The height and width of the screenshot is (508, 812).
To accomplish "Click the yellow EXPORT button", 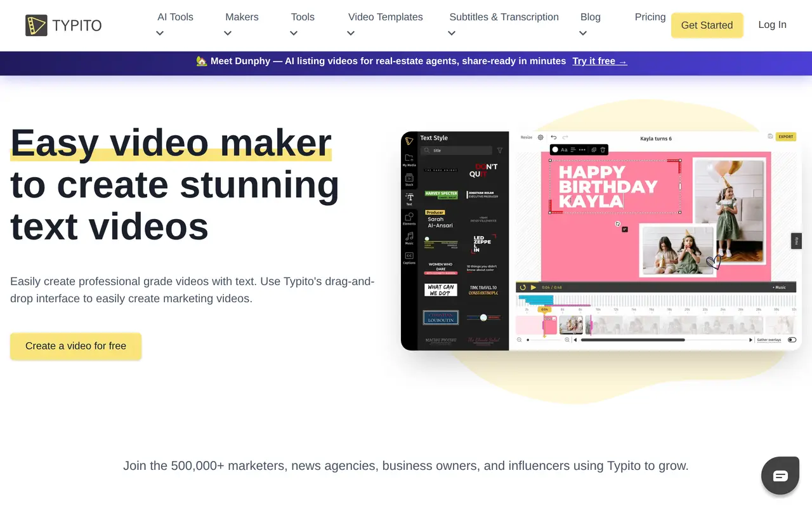I will (x=786, y=137).
